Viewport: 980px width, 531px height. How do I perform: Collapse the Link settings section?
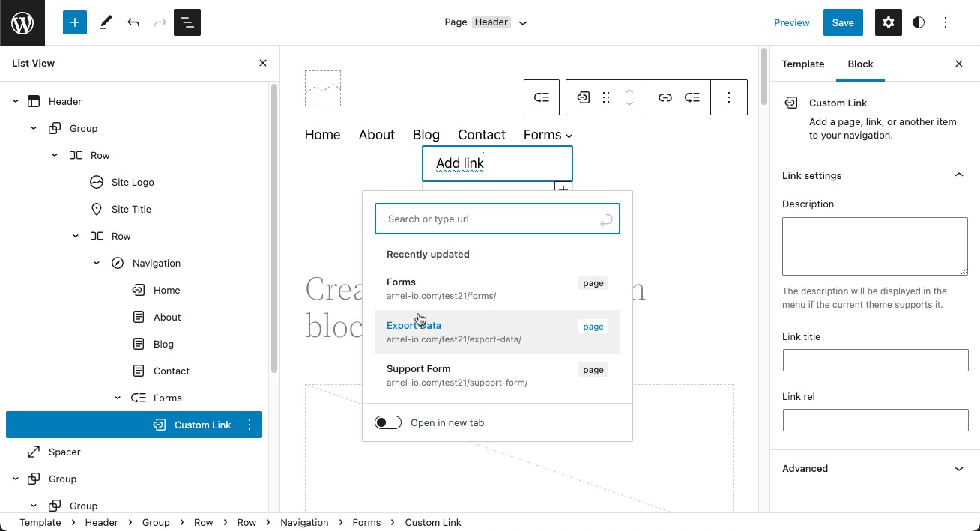click(958, 175)
